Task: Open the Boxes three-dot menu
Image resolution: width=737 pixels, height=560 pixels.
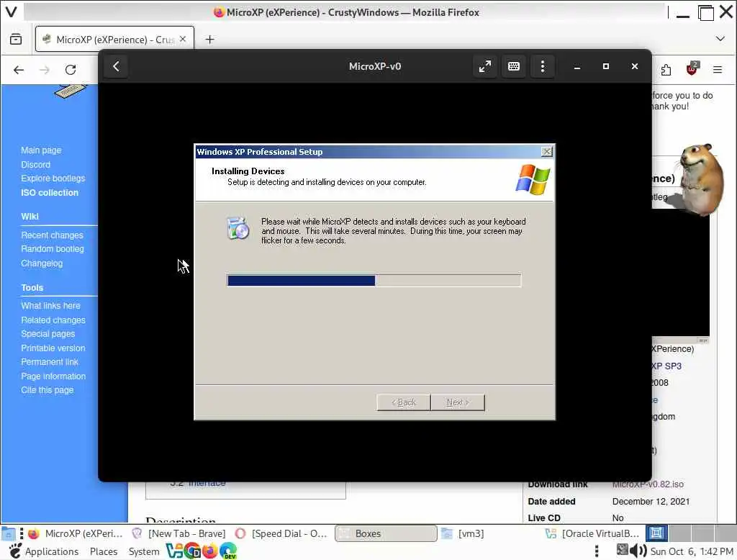Action: 543,66
